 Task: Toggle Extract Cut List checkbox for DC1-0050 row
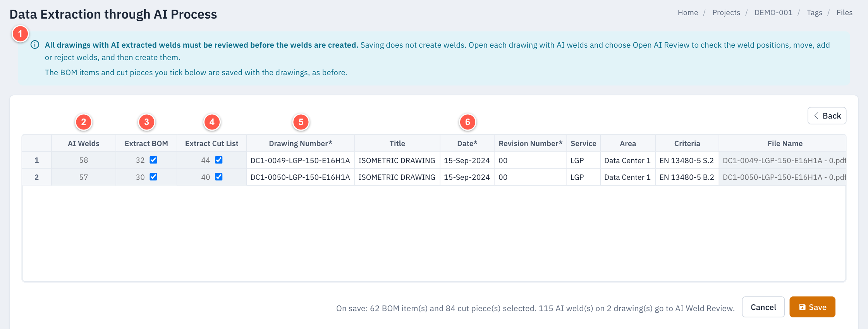(219, 177)
